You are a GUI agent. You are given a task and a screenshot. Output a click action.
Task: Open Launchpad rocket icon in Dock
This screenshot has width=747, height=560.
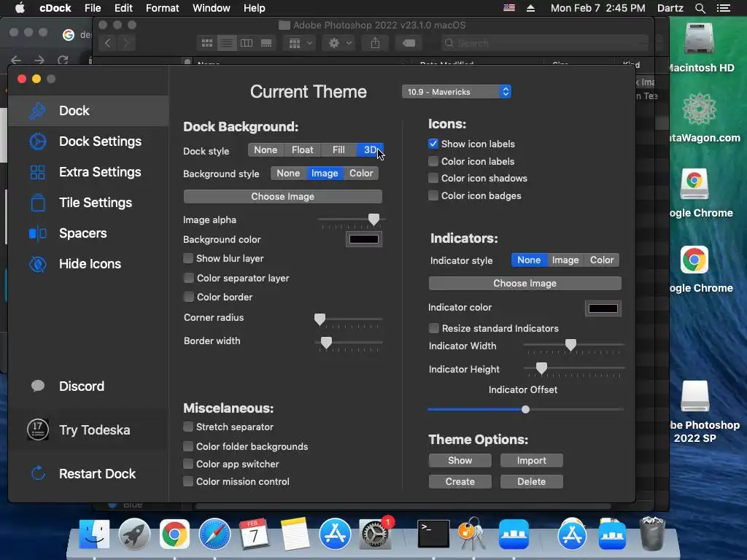(x=134, y=534)
